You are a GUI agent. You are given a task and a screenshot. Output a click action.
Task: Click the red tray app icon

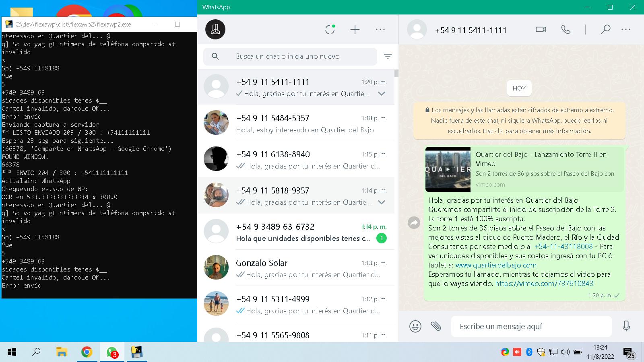tap(517, 352)
